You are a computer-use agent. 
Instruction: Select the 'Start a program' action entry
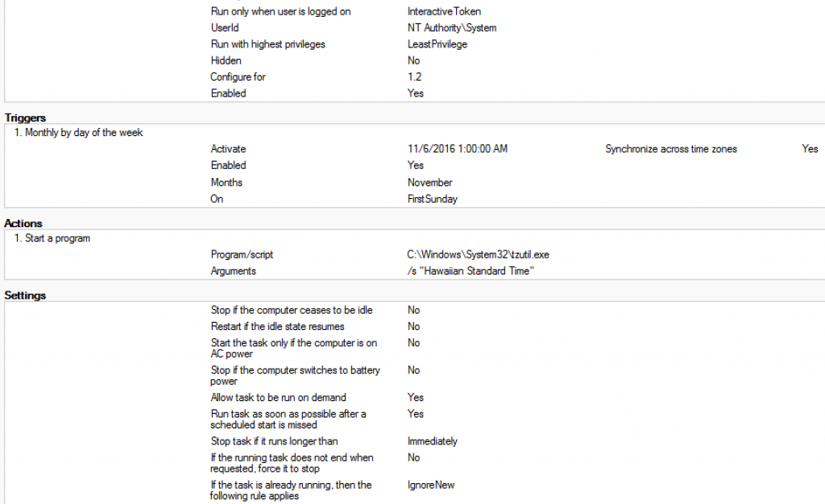tap(56, 238)
